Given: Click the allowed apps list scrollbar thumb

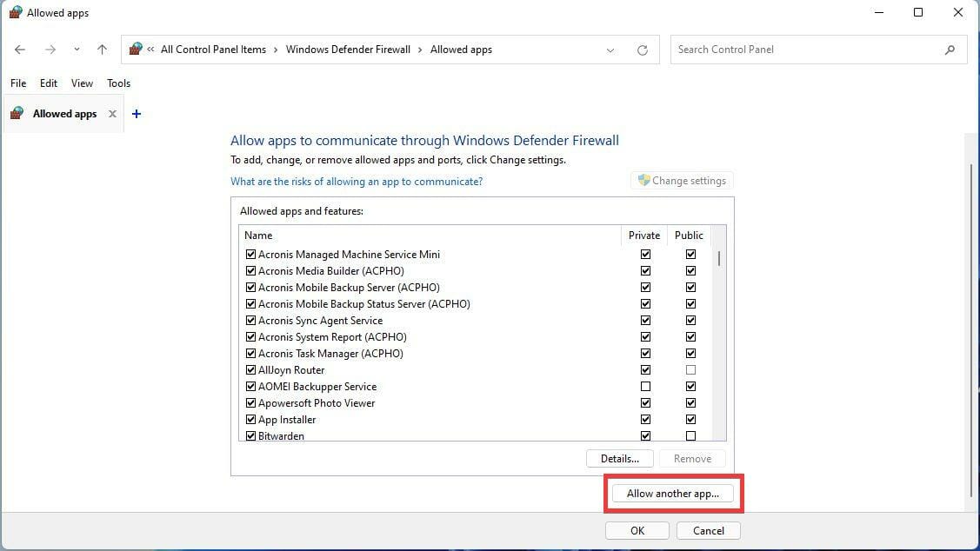Looking at the screenshot, I should click(x=719, y=258).
